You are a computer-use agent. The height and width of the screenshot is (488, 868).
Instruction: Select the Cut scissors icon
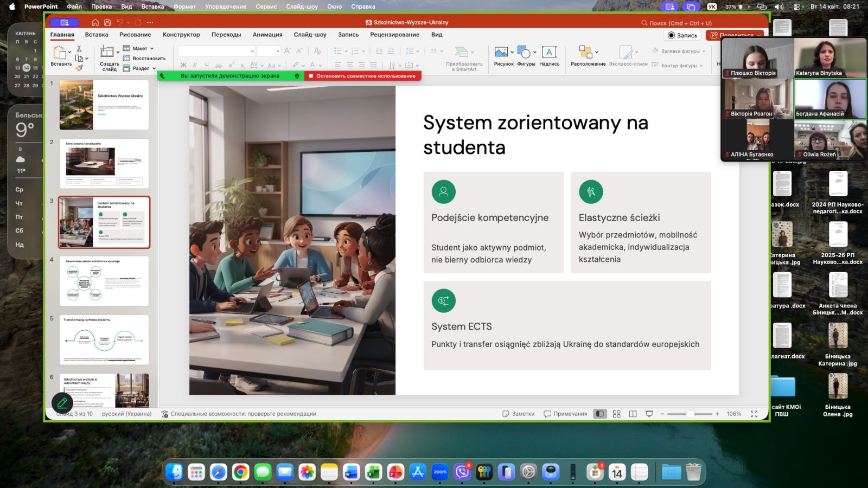click(x=79, y=49)
